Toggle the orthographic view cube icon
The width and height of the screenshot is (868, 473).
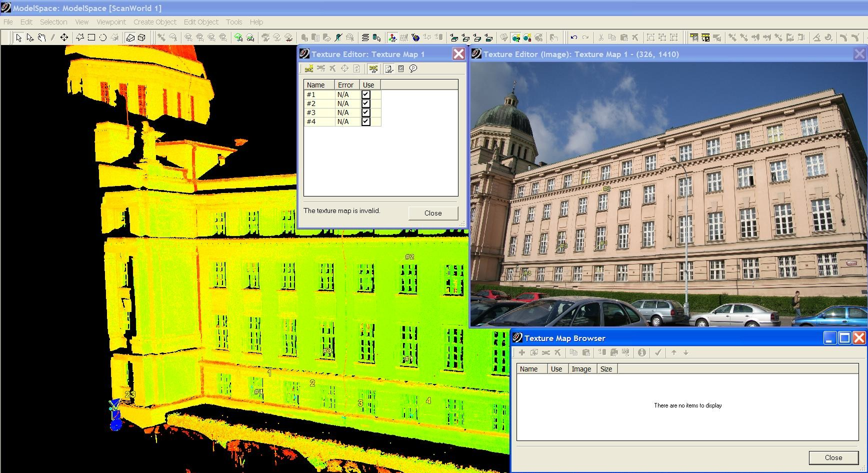point(141,37)
